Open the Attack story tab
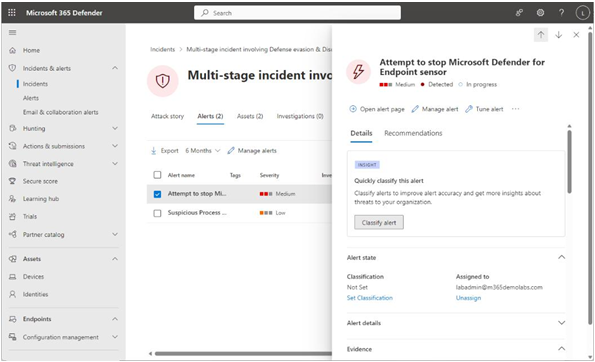Screen dimensions: 595x362 167,116
